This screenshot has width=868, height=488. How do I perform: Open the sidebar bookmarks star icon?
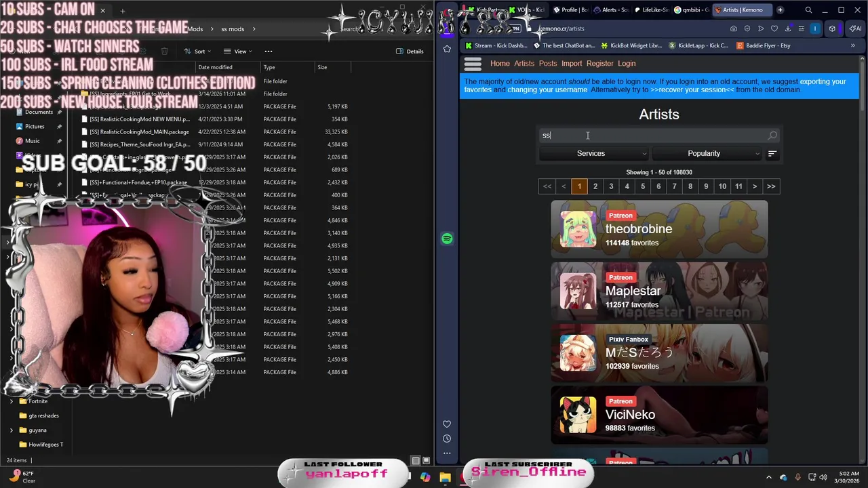tap(447, 49)
